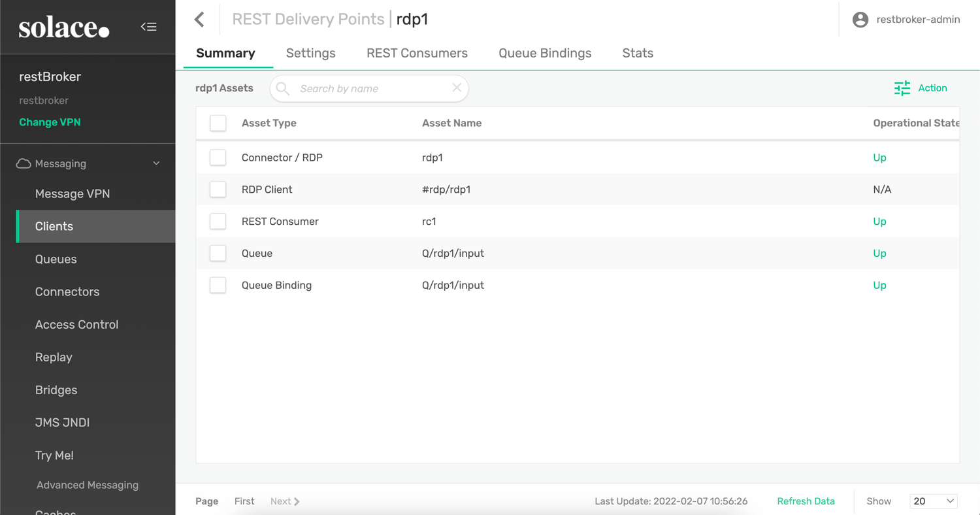Clear the search field with the X icon
Image resolution: width=980 pixels, height=515 pixels.
pyautogui.click(x=457, y=88)
